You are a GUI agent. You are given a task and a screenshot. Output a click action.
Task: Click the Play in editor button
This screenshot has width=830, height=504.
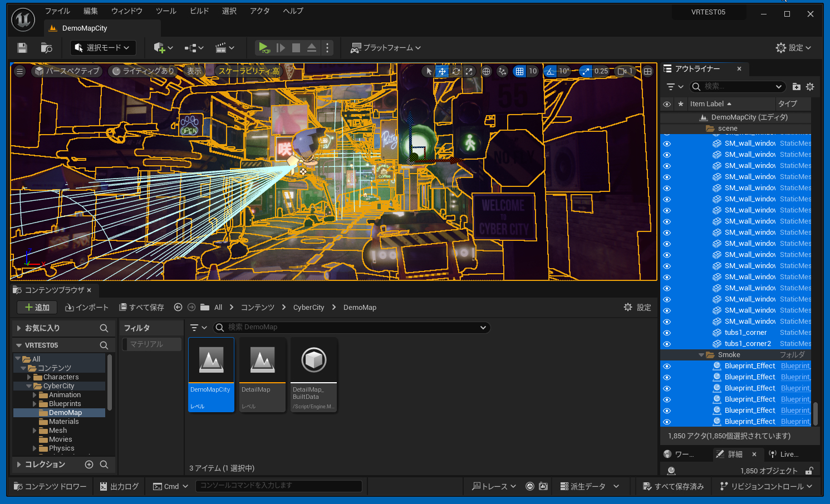264,48
